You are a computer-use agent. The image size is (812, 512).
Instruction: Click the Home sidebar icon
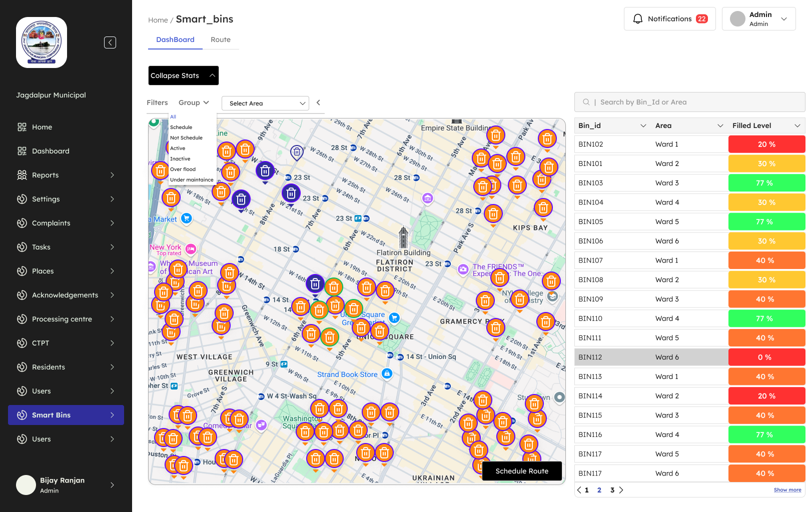coord(22,127)
